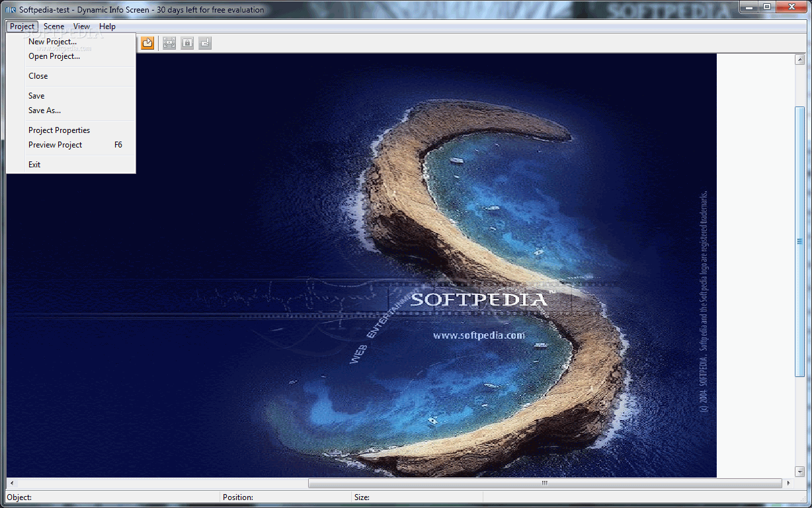Click the horizontal scrollbar right arrow
812x508 pixels.
point(788,483)
